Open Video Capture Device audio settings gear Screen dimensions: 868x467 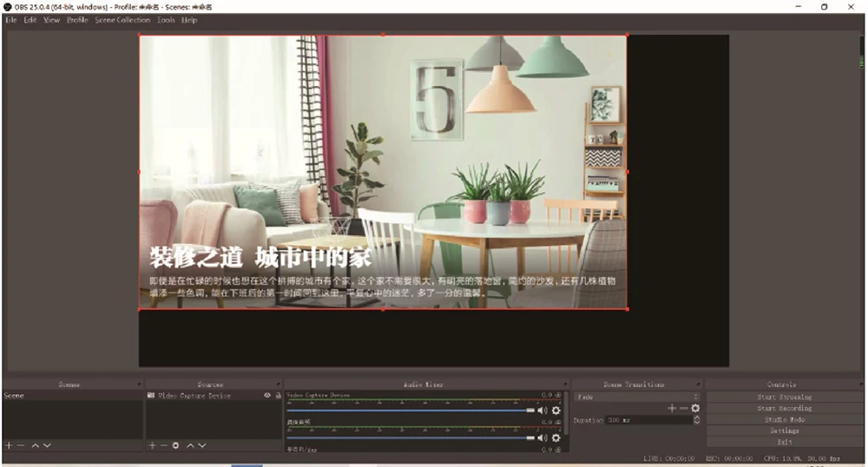coord(556,411)
